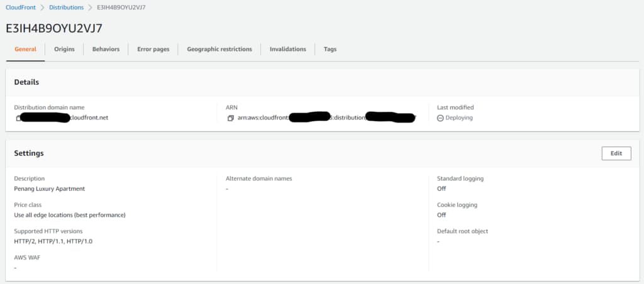View the Invalidations tab
This screenshot has width=644, height=284.
pyautogui.click(x=288, y=49)
